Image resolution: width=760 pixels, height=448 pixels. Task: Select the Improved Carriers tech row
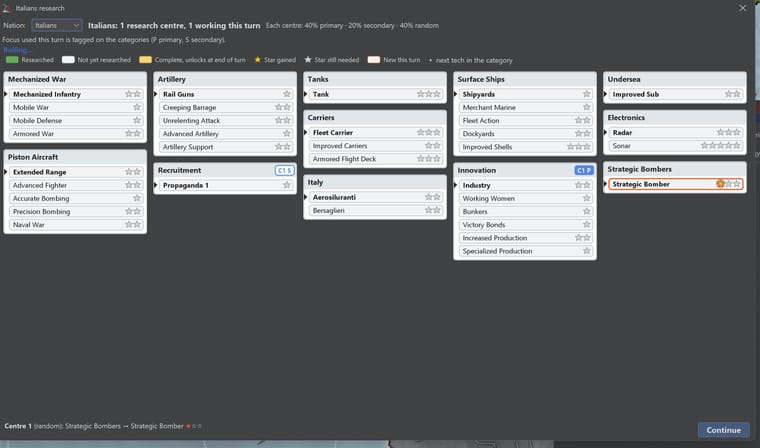pos(376,145)
